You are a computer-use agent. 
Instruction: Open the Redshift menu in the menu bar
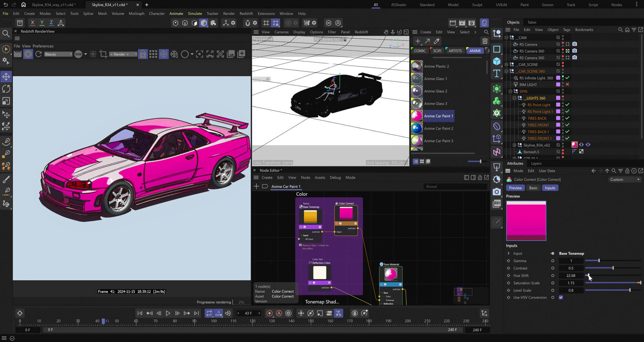point(246,13)
